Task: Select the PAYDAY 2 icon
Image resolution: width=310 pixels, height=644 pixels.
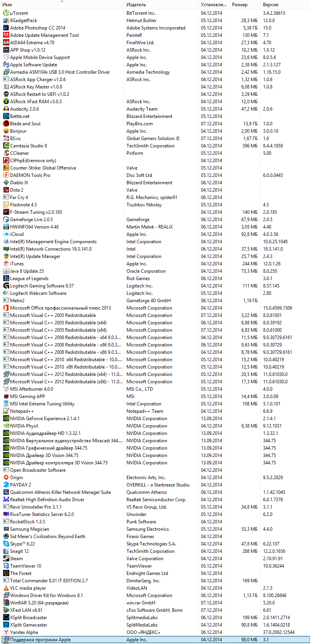Action: pyautogui.click(x=6, y=485)
